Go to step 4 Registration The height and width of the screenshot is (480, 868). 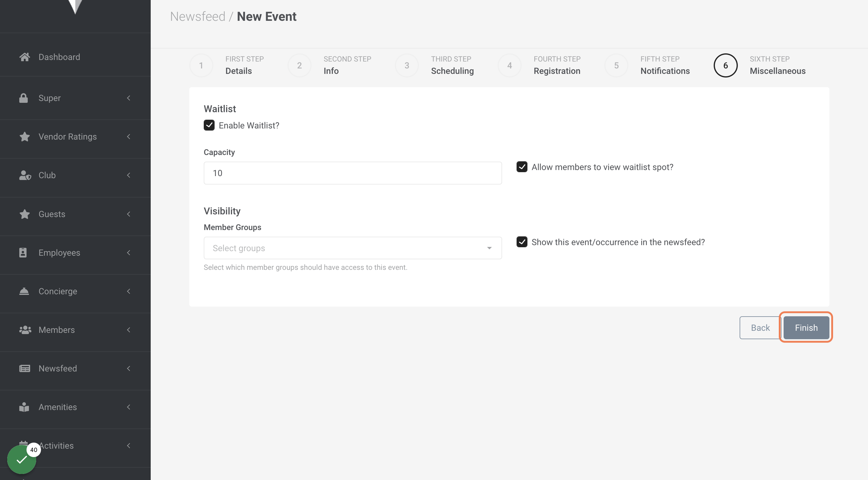click(x=539, y=65)
